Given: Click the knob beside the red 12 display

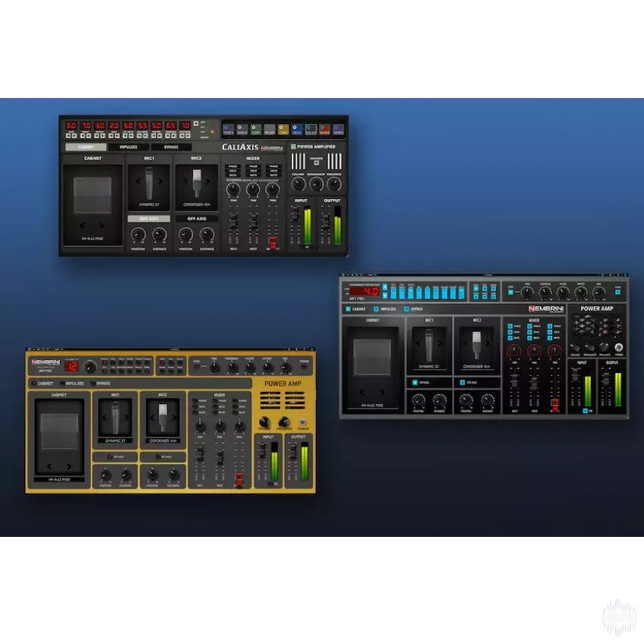Looking at the screenshot, I should pyautogui.click(x=90, y=366).
